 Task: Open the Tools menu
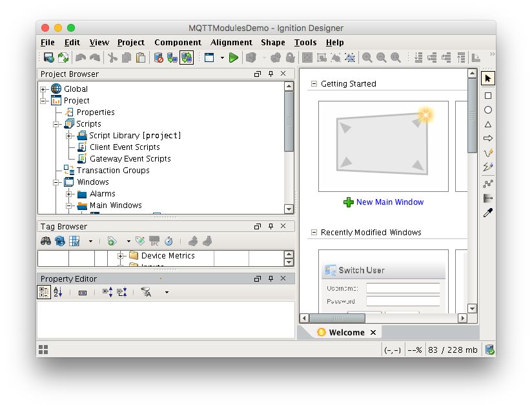[305, 43]
